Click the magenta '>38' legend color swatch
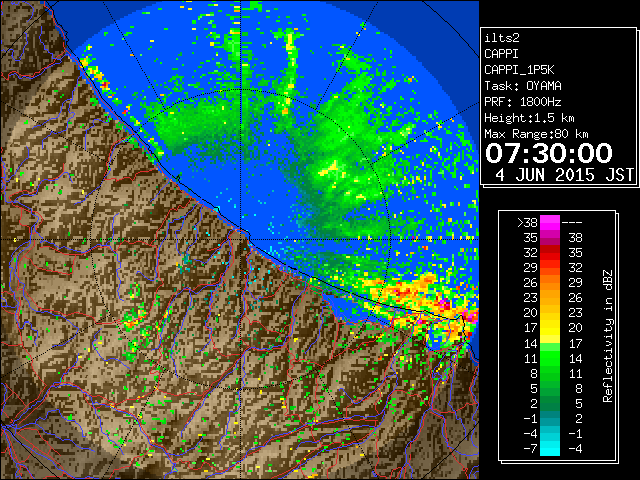The height and width of the screenshot is (480, 640). 550,222
